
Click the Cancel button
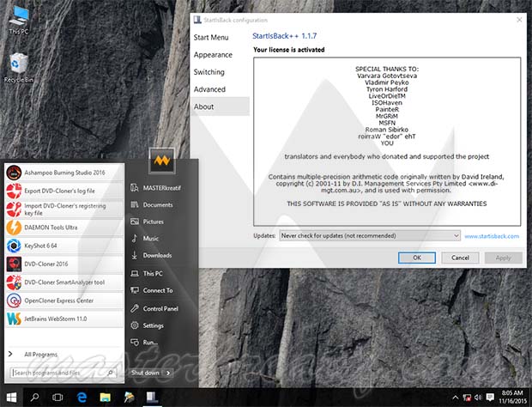coord(460,258)
